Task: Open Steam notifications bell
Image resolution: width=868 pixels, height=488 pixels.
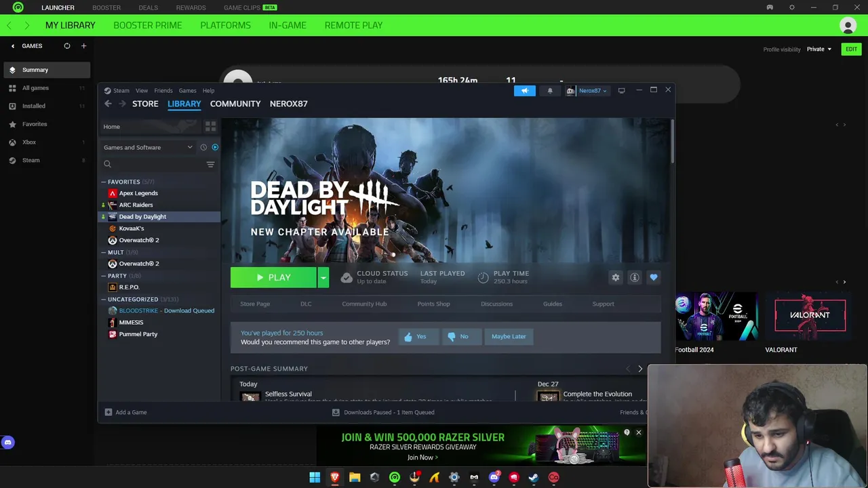Action: click(x=550, y=91)
